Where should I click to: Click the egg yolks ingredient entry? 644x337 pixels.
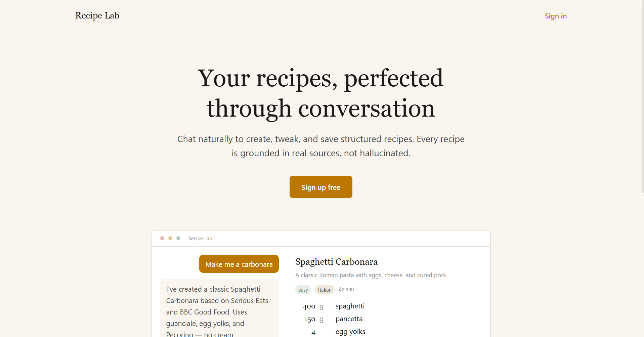[350, 331]
